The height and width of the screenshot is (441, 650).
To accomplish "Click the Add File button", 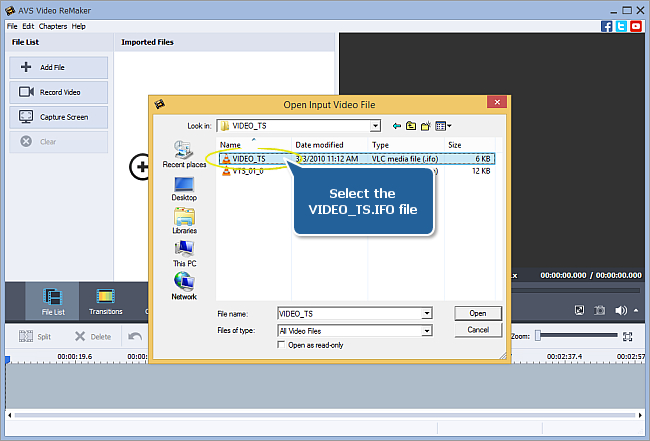I will pos(58,67).
